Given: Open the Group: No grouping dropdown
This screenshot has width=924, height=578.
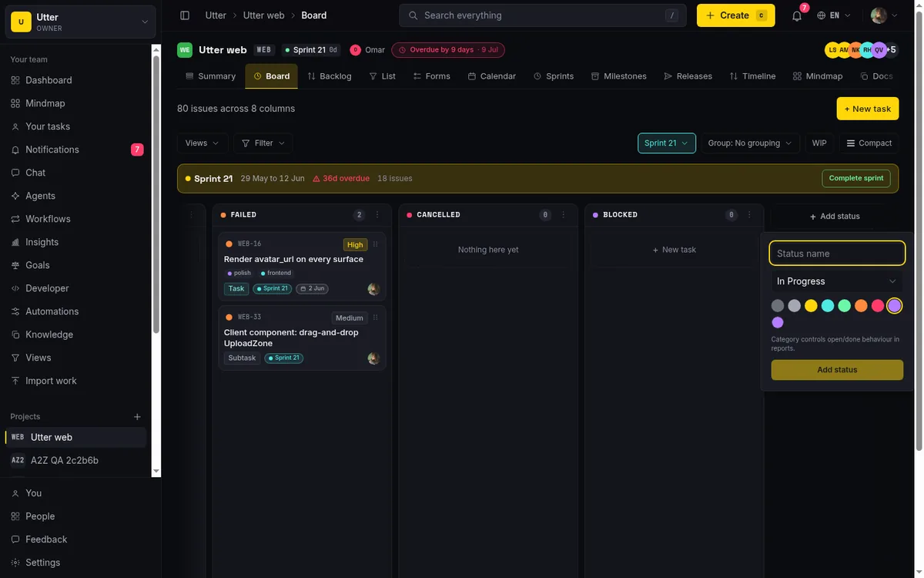Looking at the screenshot, I should [x=750, y=143].
